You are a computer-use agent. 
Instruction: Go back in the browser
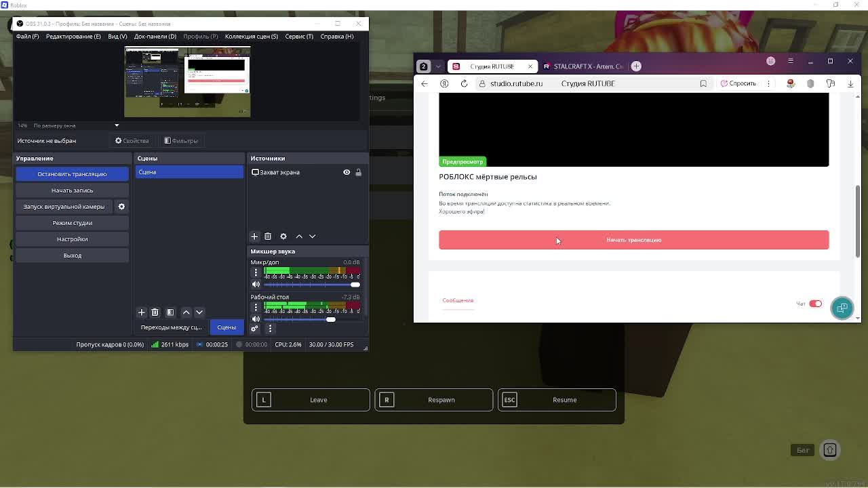[x=425, y=83]
